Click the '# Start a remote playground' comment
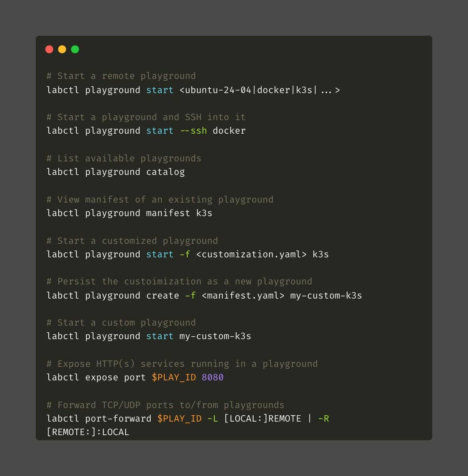 (x=121, y=76)
